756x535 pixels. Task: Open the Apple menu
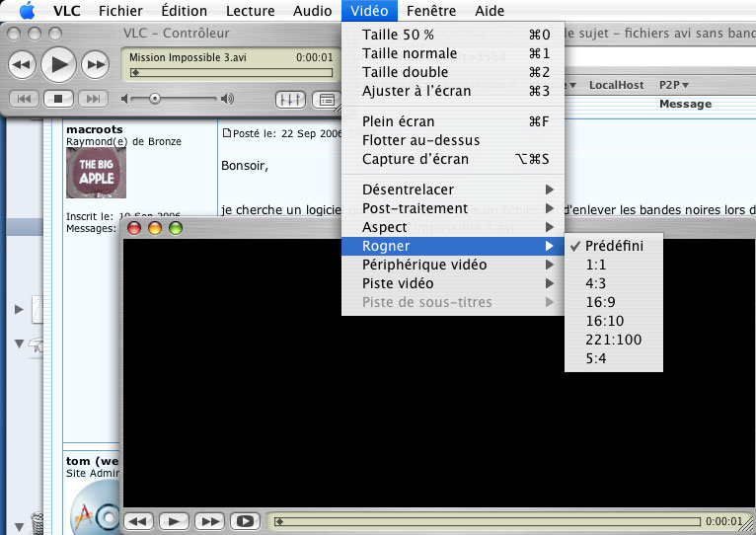[x=27, y=10]
